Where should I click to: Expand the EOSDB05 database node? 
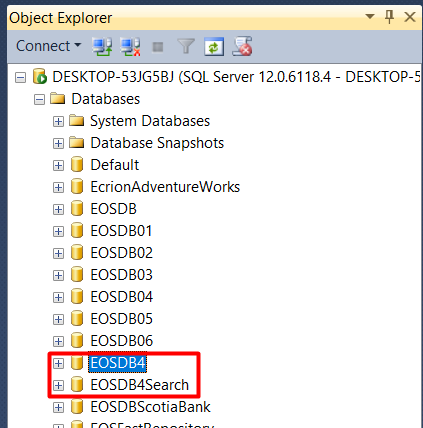coord(58,319)
